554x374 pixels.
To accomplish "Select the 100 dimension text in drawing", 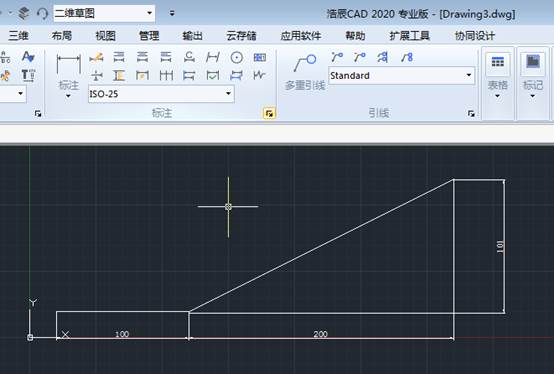I will (122, 334).
